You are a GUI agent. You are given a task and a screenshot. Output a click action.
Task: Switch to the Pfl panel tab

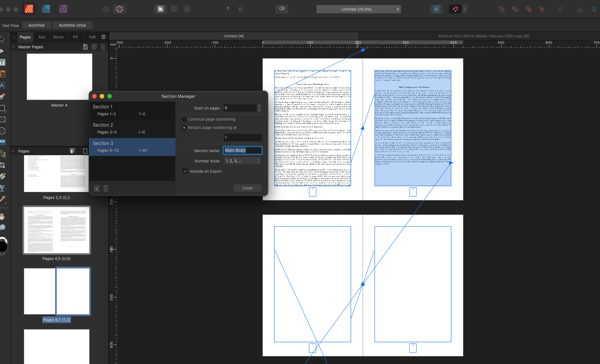tap(75, 37)
